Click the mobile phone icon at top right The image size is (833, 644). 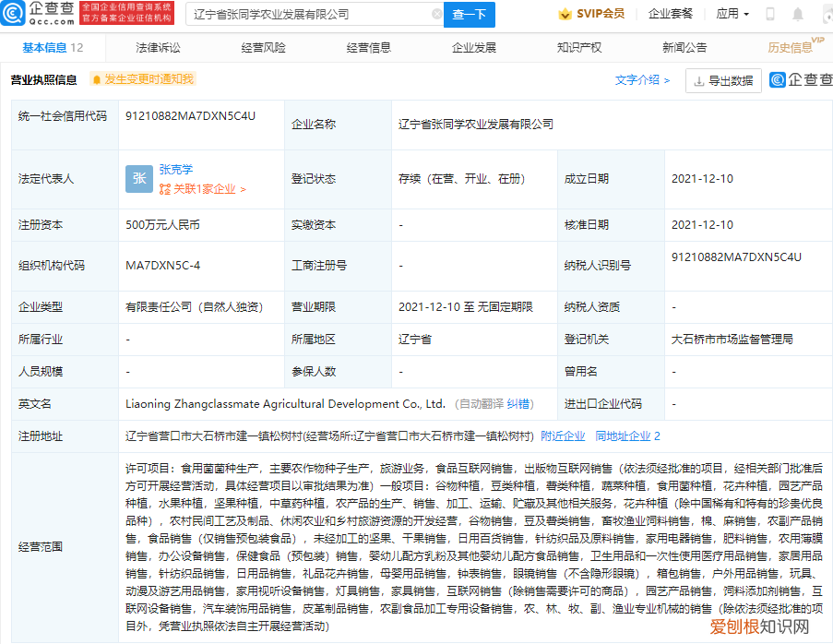click(768, 15)
